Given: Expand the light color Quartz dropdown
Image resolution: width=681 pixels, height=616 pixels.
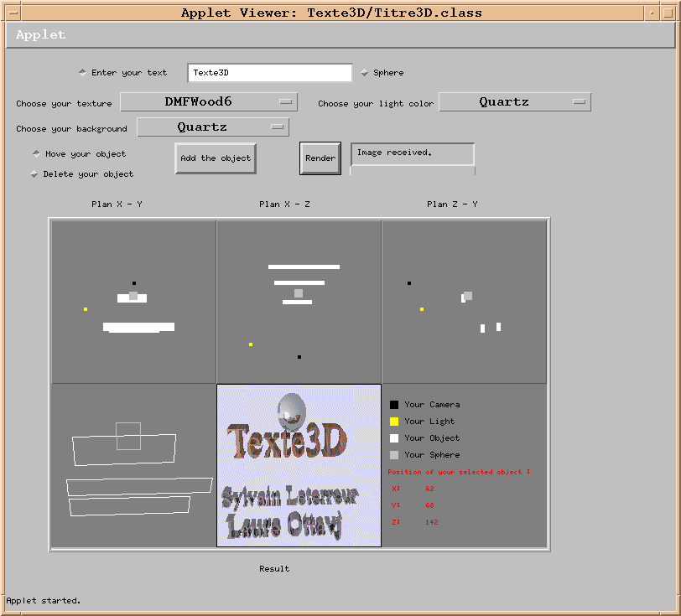Looking at the screenshot, I should coord(514,101).
